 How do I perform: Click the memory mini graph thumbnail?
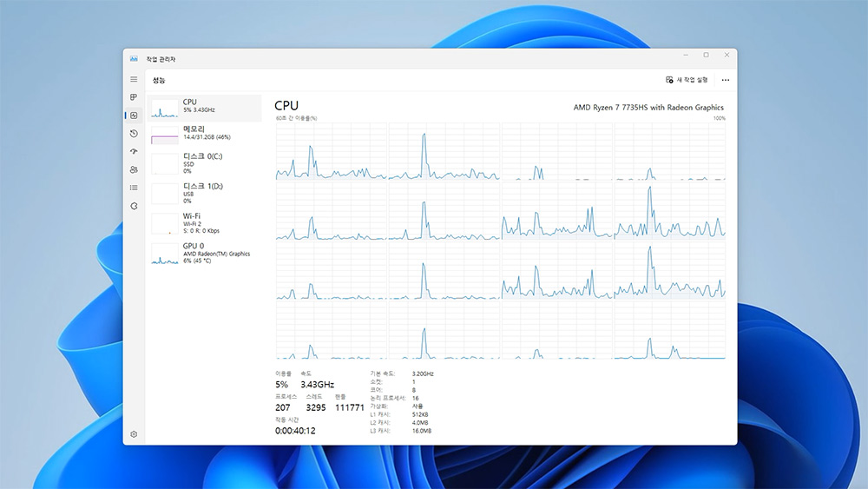(164, 135)
